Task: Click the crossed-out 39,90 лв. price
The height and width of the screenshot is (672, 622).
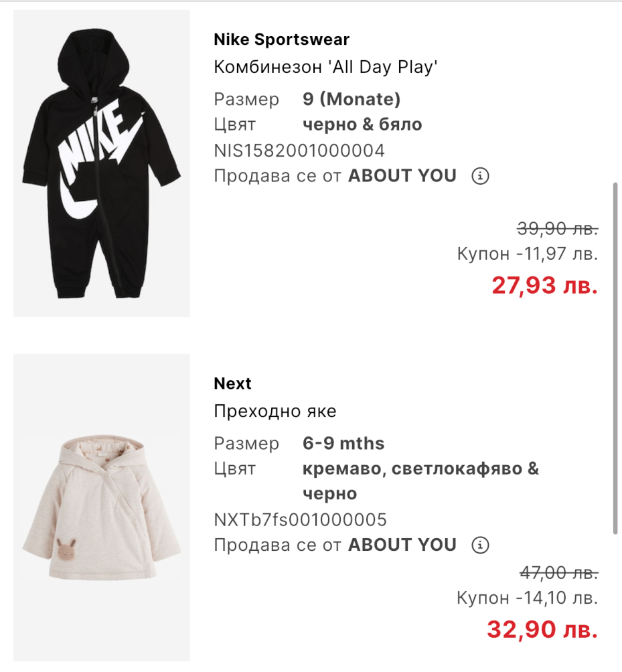Action: pyautogui.click(x=557, y=229)
